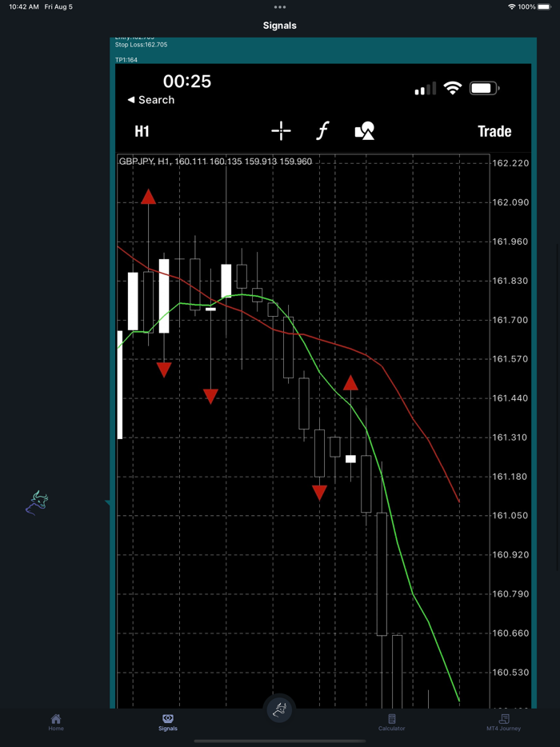Tap the Fri Aug 5 date in status bar
The height and width of the screenshot is (747, 560).
coord(58,7)
